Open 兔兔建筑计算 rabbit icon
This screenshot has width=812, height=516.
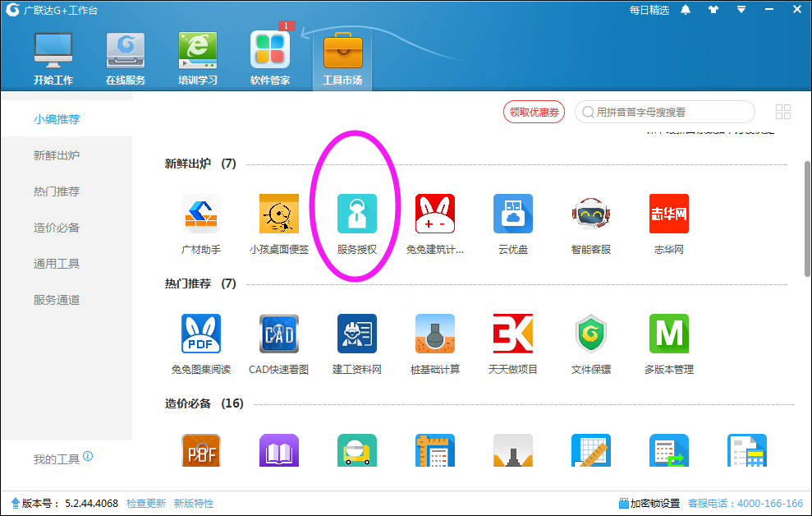435,214
